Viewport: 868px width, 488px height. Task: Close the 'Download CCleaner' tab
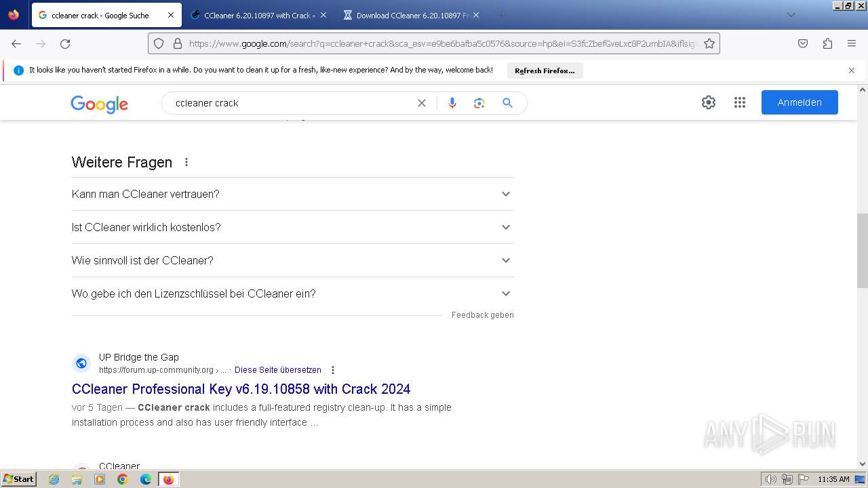(x=475, y=15)
